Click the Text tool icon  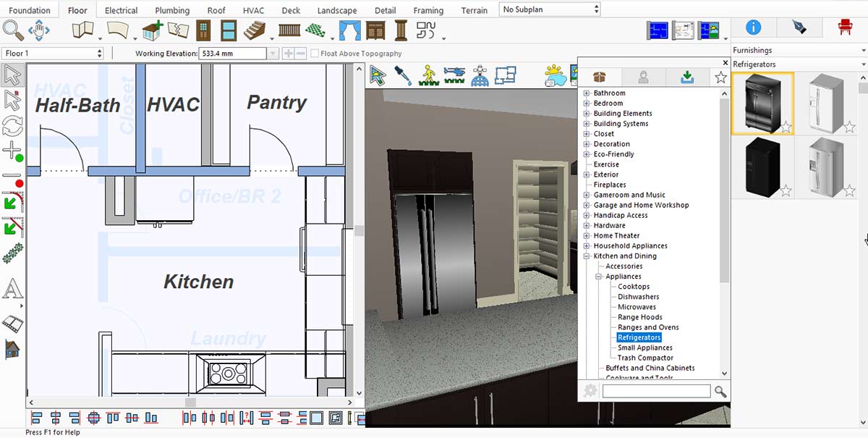(12, 290)
